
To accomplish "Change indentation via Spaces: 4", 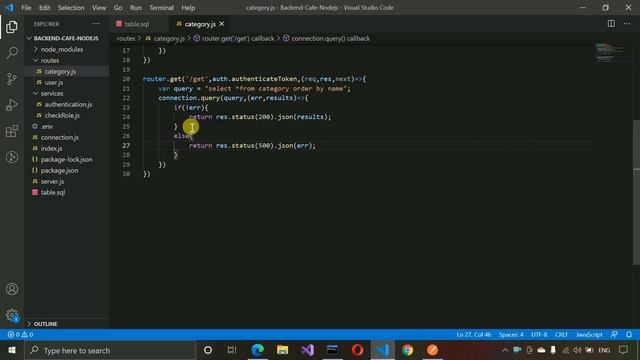I will [x=511, y=334].
